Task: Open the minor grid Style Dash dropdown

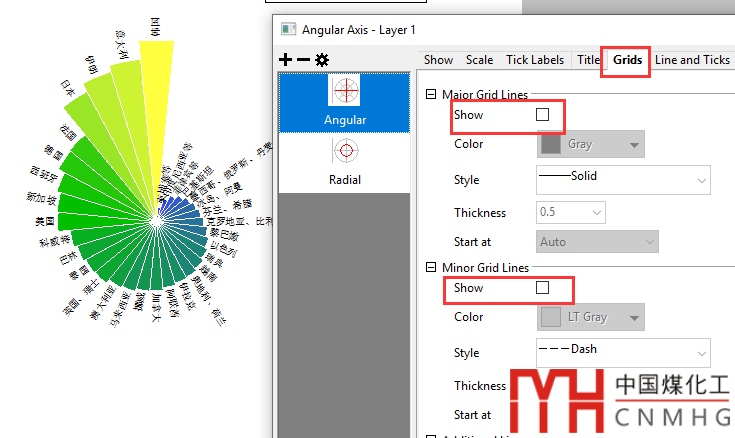Action: (x=622, y=353)
